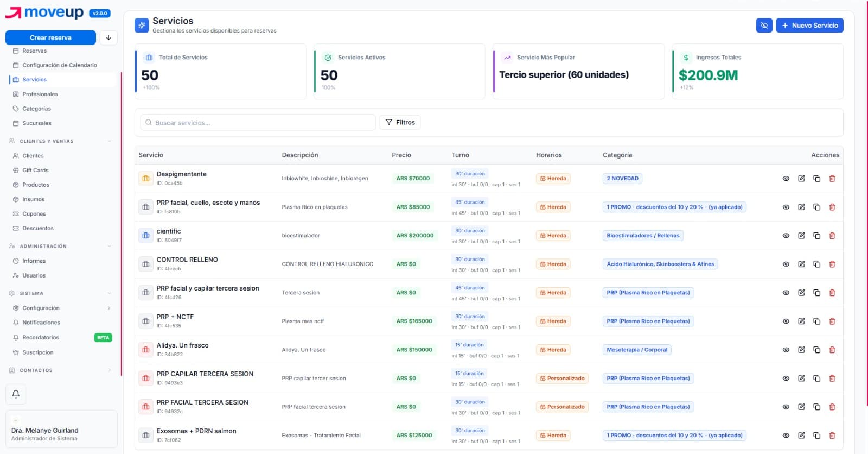Viewport: 868px width, 454px height.
Task: Open Profesionales in the sidebar
Action: (40, 94)
